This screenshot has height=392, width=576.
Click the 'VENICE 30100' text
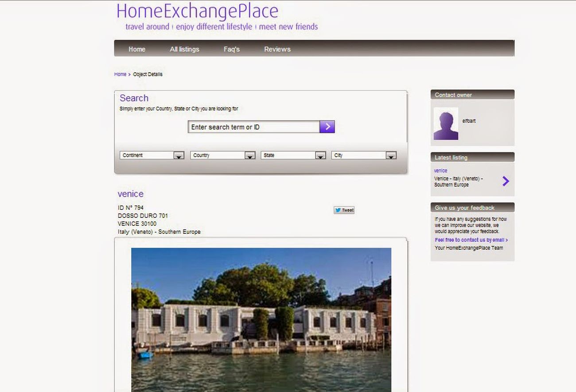click(137, 224)
